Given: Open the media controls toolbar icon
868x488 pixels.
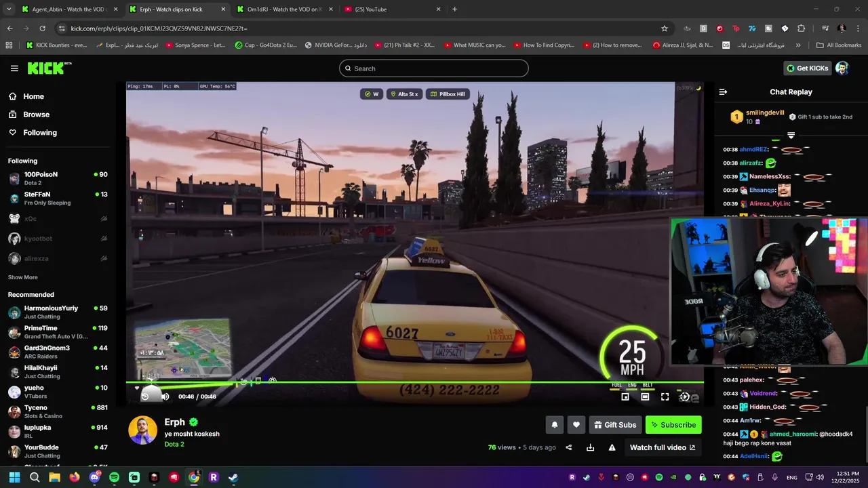Looking at the screenshot, I should [x=825, y=28].
